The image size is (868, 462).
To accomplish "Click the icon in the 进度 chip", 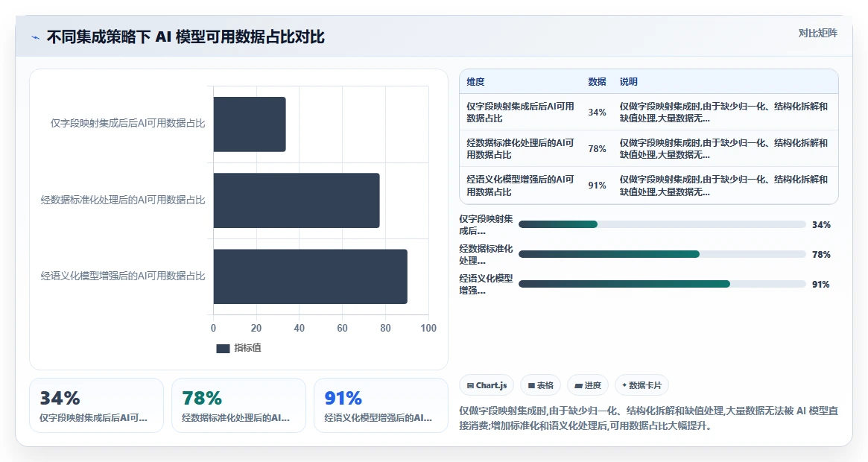I will 578,385.
